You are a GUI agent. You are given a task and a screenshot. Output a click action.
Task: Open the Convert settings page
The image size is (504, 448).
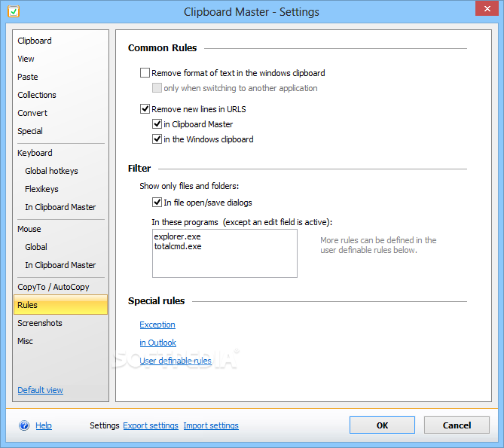click(x=32, y=113)
